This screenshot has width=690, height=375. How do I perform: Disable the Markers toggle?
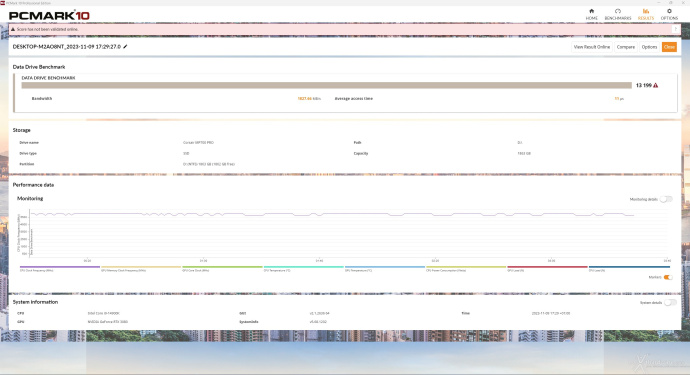click(668, 277)
